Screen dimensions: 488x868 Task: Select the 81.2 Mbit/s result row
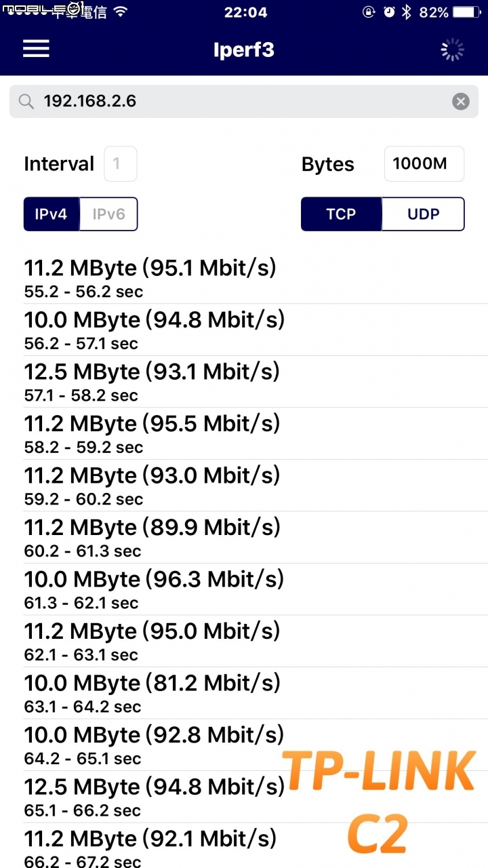click(244, 694)
